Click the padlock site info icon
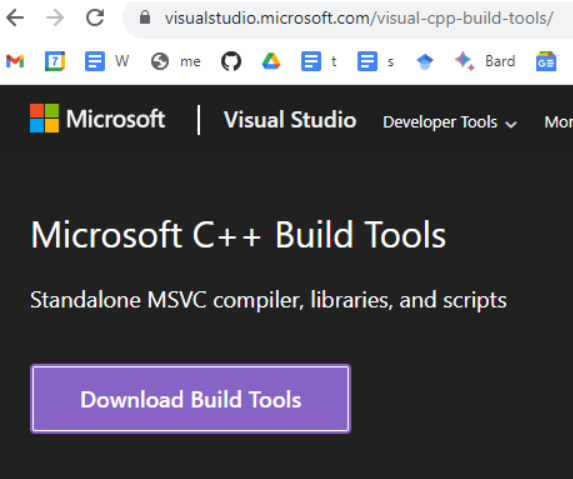Image resolution: width=573 pixels, height=479 pixels. click(145, 18)
